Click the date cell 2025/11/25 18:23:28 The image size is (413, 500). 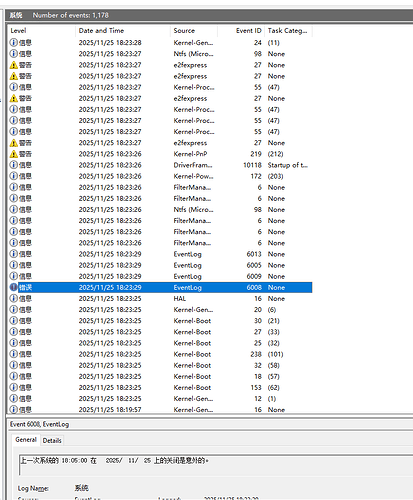click(110, 43)
